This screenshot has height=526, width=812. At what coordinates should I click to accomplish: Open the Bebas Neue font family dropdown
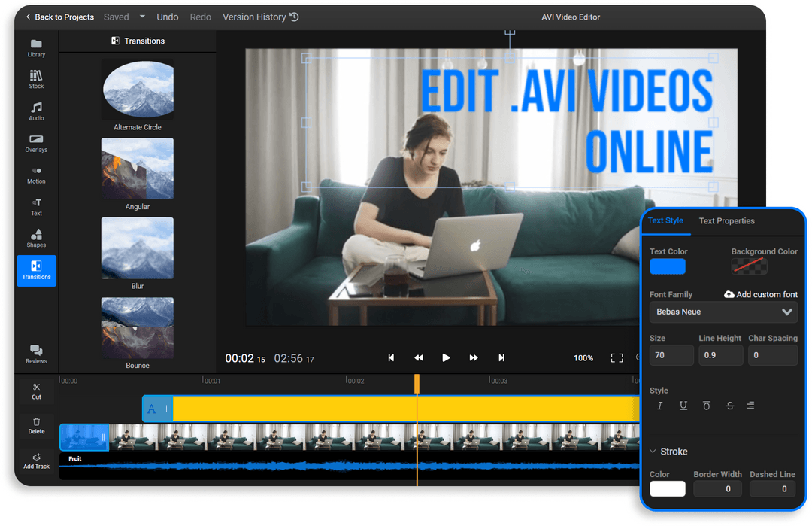[x=723, y=312]
